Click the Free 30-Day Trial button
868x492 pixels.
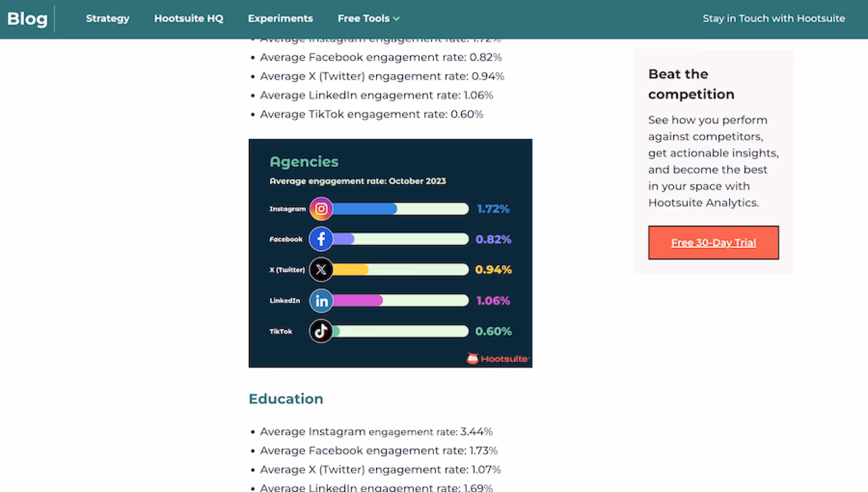(713, 242)
